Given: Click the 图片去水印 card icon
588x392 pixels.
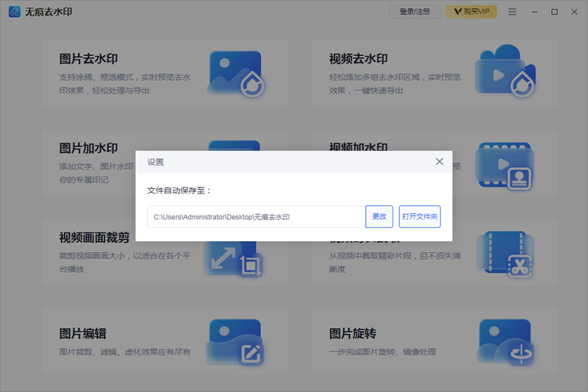Looking at the screenshot, I should click(235, 74).
